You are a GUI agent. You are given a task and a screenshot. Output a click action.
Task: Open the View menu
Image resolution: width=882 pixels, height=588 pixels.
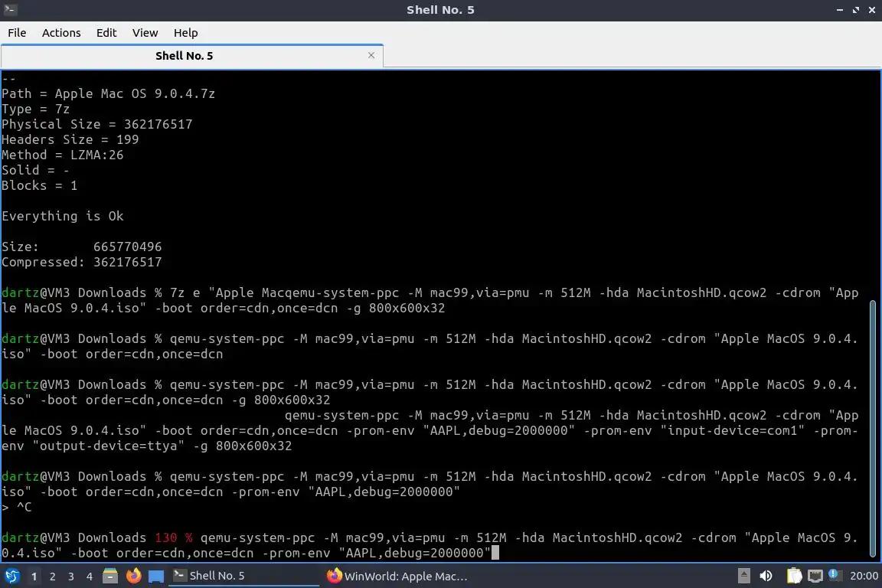(x=145, y=33)
